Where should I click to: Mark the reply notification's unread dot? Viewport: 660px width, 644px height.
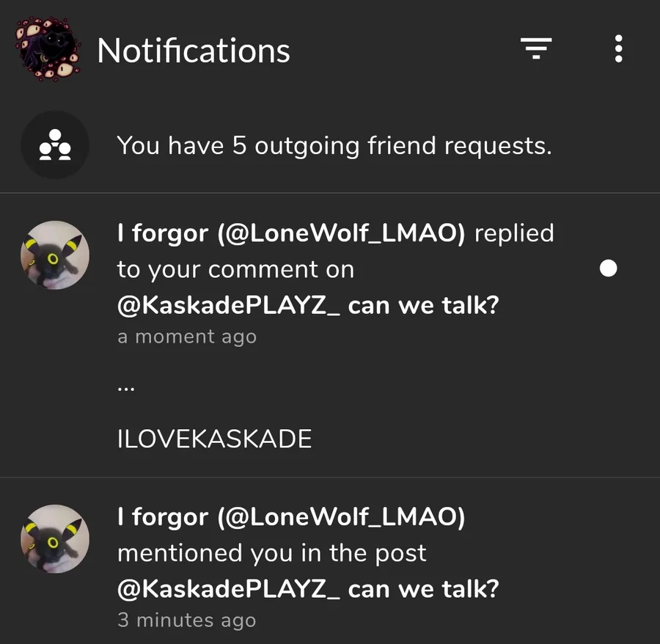[x=608, y=268]
